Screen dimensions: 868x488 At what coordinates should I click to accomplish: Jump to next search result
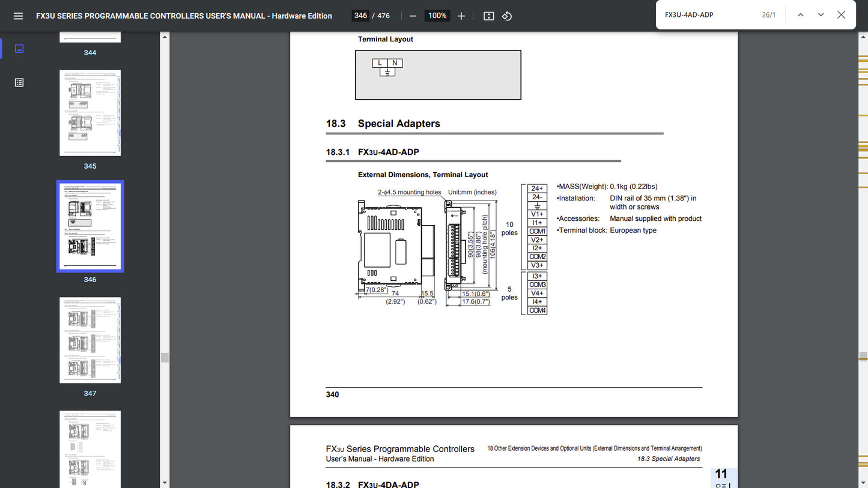pos(821,15)
